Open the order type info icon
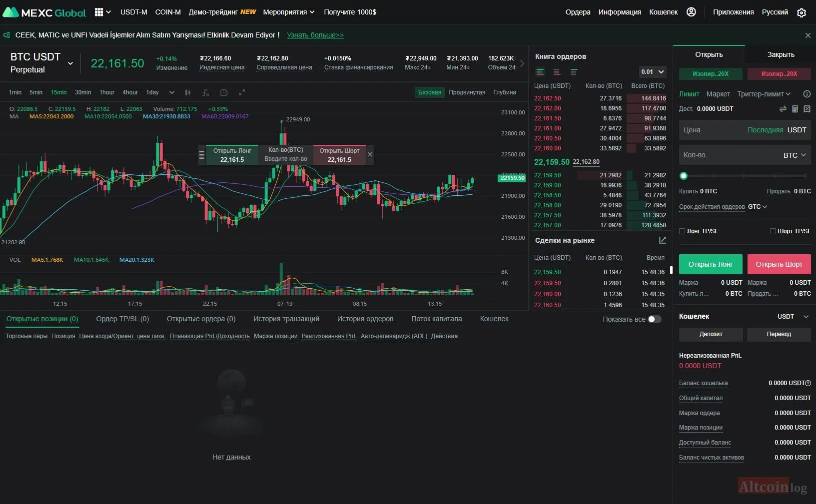The image size is (816, 504). (807, 94)
